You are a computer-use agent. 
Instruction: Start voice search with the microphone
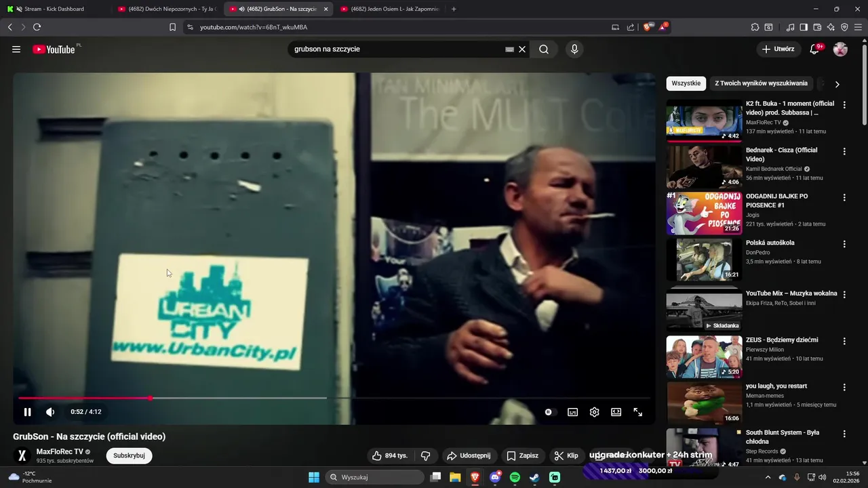click(x=574, y=49)
